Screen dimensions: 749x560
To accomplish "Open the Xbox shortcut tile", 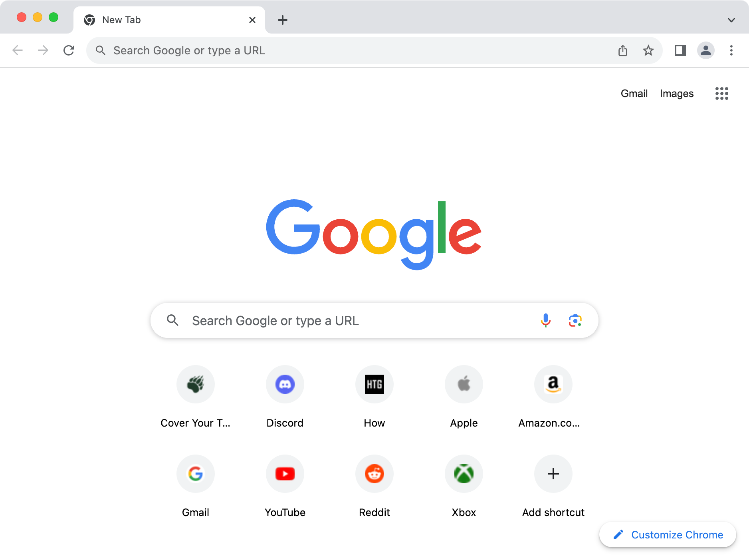I will tap(464, 474).
